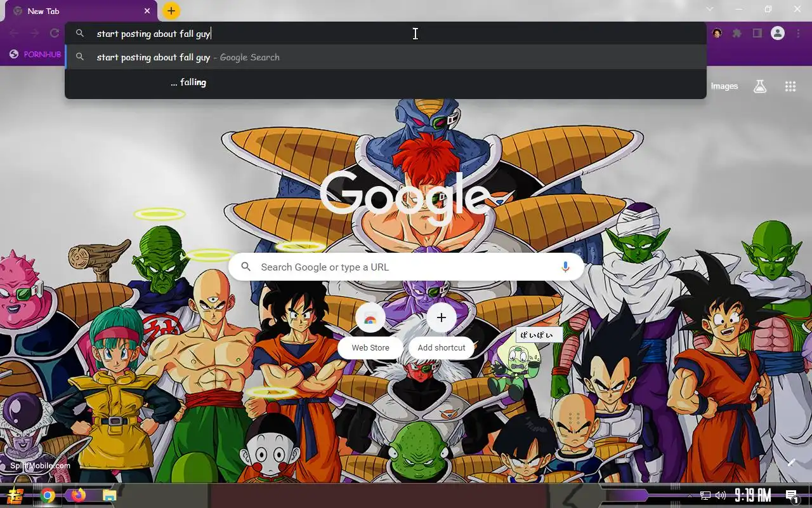
Task: Close the New Tab tab
Action: (147, 11)
